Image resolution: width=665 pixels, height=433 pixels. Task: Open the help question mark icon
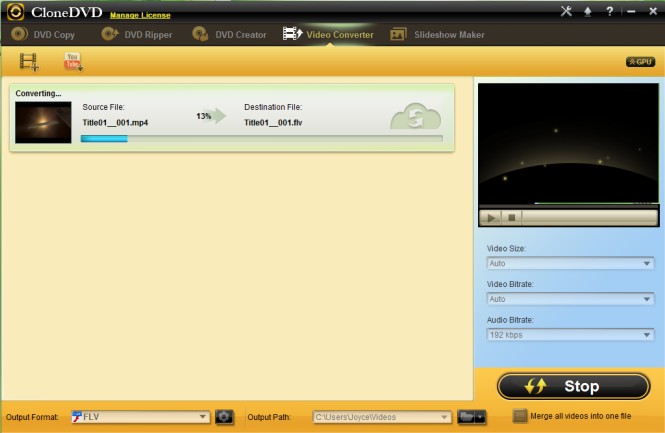point(609,11)
